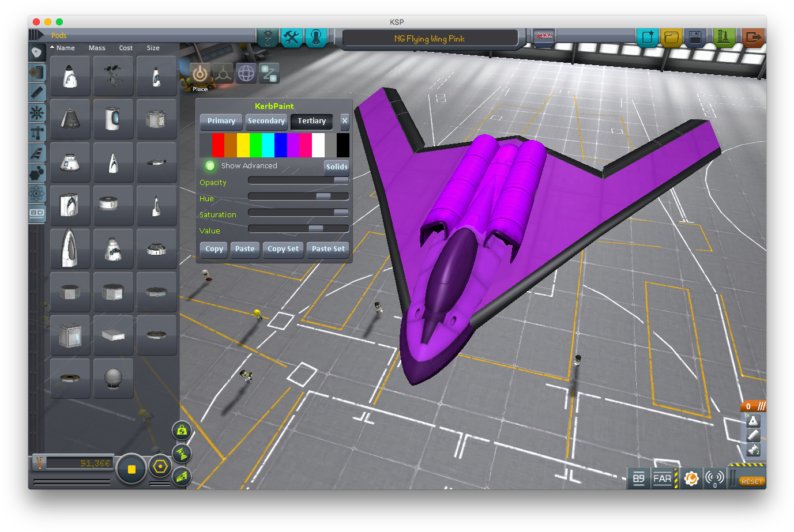Click the Solids button in KerbPaint
The height and width of the screenshot is (532, 794).
tap(337, 167)
